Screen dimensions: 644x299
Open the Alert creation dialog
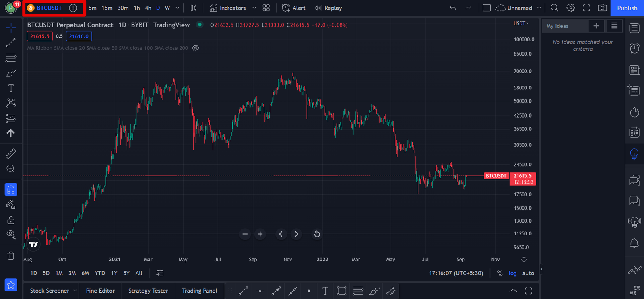pyautogui.click(x=294, y=8)
